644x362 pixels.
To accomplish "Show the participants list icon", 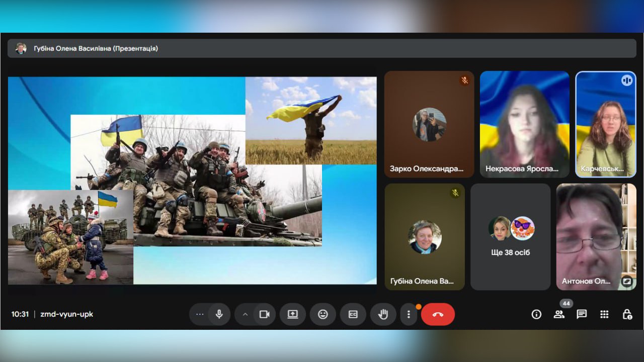I will point(559,314).
